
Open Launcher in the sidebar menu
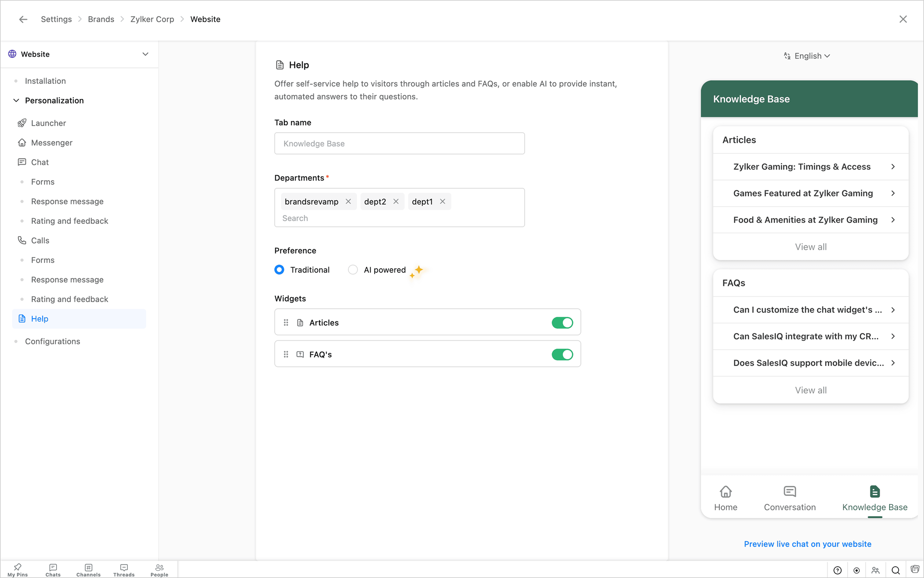(48, 123)
